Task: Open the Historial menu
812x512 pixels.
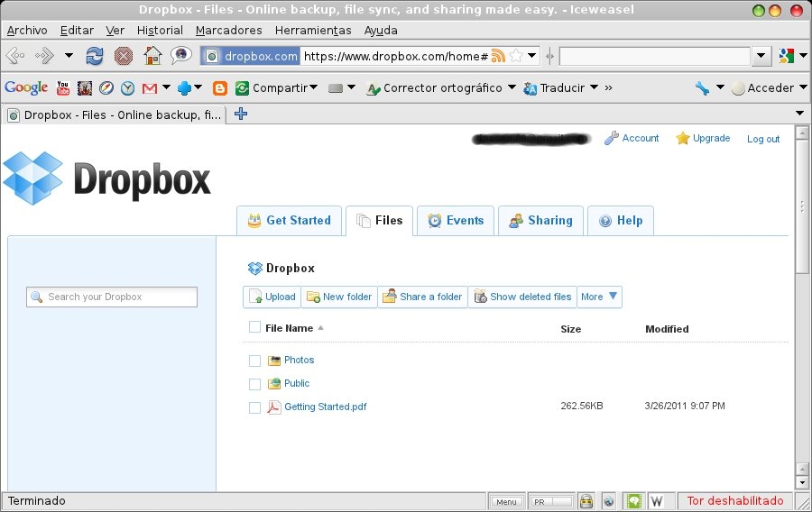Action: pos(160,31)
